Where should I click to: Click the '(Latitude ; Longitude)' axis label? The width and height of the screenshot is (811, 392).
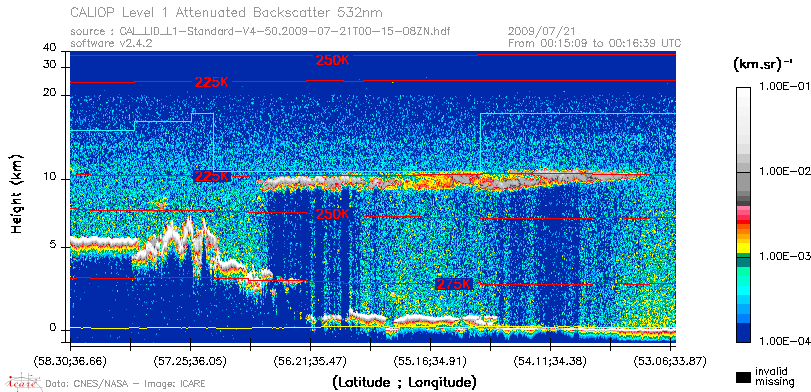coord(404,383)
